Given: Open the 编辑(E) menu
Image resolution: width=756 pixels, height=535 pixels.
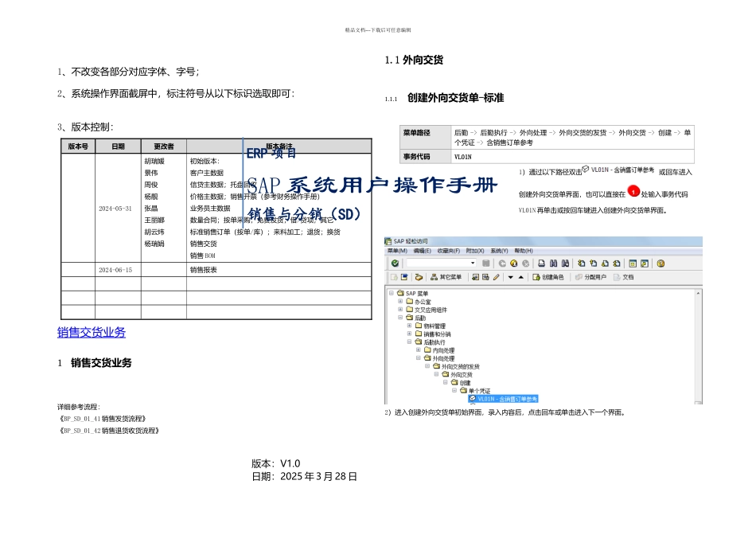Looking at the screenshot, I should click(x=422, y=251).
